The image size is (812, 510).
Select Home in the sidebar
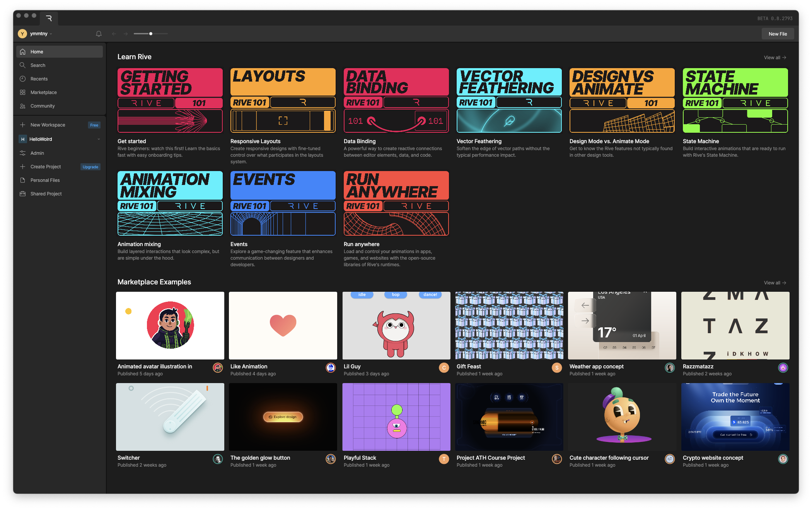60,51
